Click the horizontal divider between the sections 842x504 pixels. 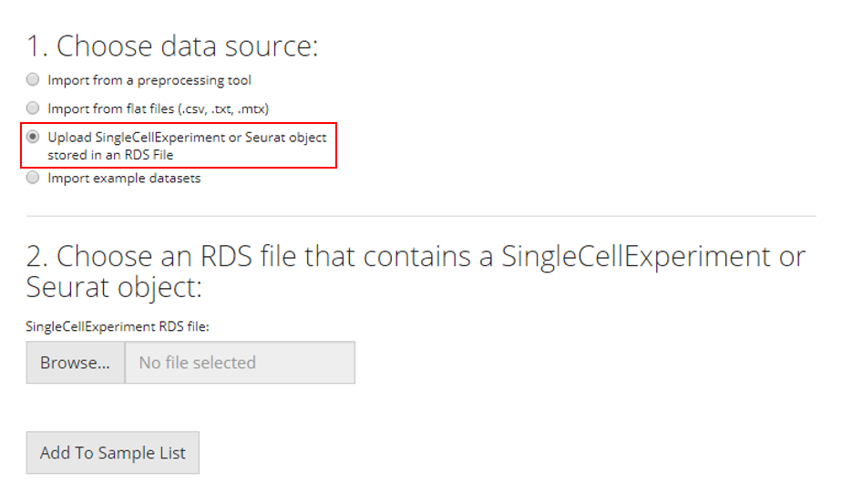point(421,216)
